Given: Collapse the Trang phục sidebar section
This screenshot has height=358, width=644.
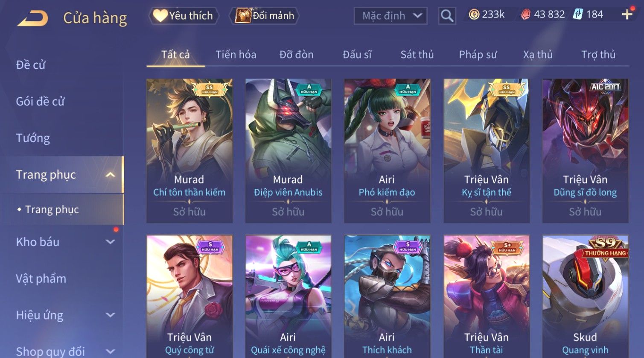Looking at the screenshot, I should tap(110, 175).
